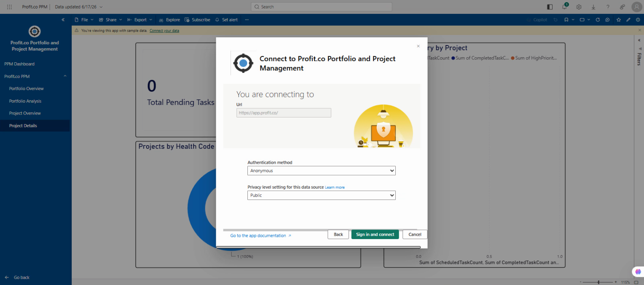Close the connect dialog with X
This screenshot has width=644, height=285.
(x=418, y=46)
